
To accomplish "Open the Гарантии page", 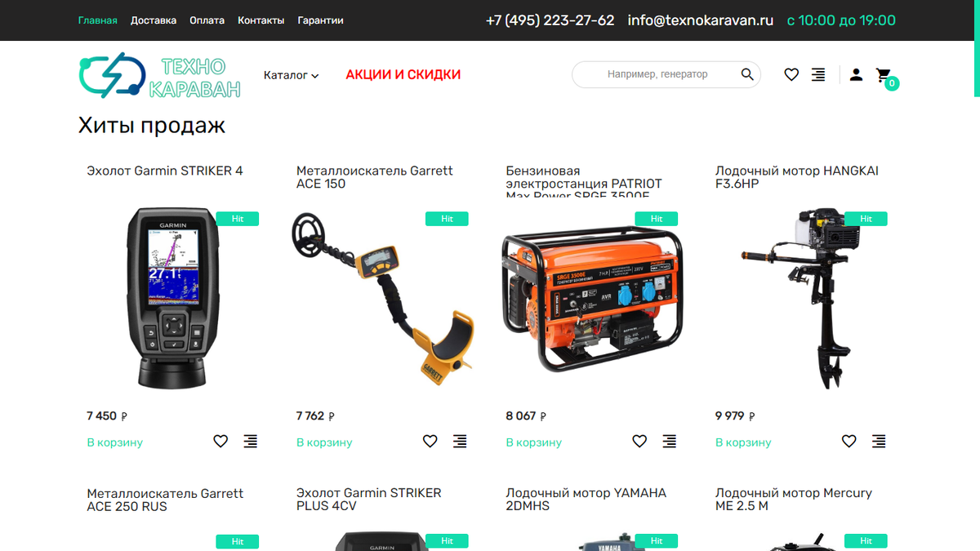I will tap(320, 20).
